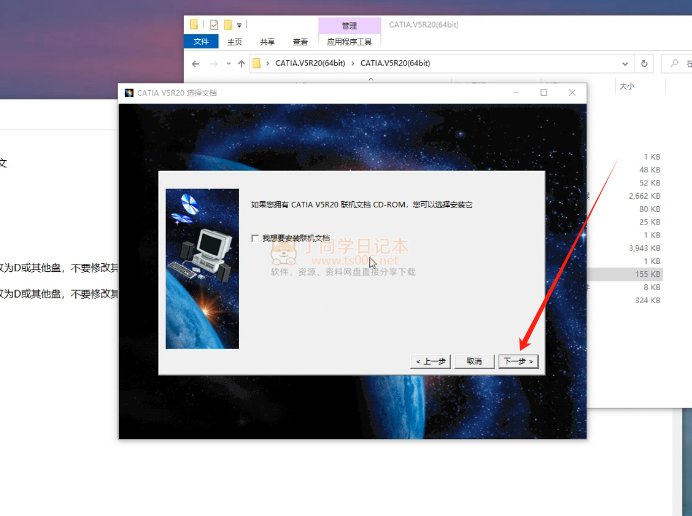Image resolution: width=692 pixels, height=516 pixels.
Task: Switch to the 查看 ribbon tab
Action: tap(300, 41)
